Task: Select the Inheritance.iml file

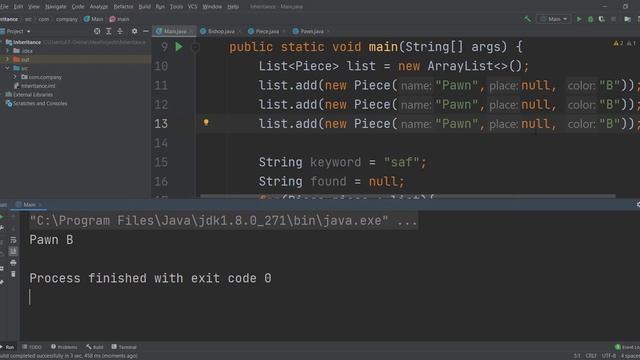Action: [35, 86]
